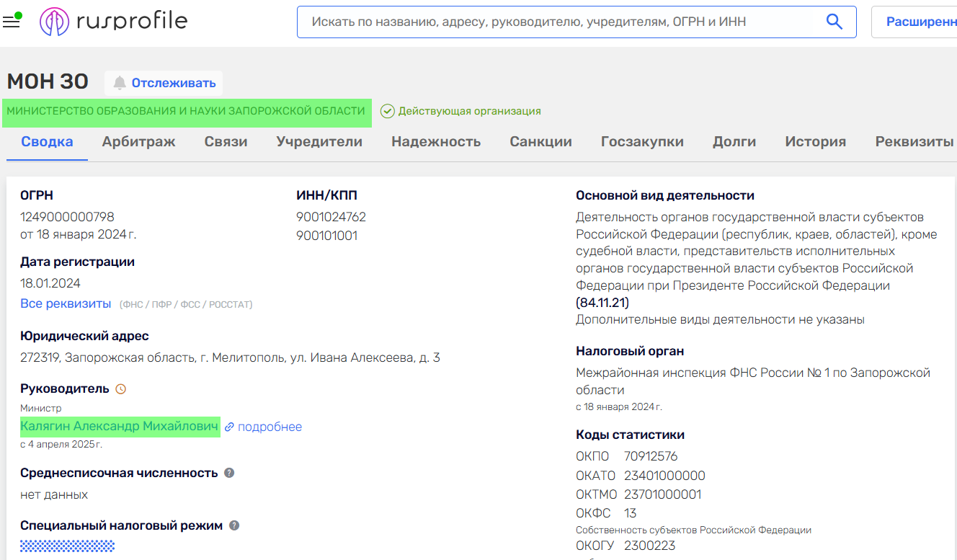957x560 pixels.
Task: Follow the Все реквизиты link
Action: click(66, 303)
